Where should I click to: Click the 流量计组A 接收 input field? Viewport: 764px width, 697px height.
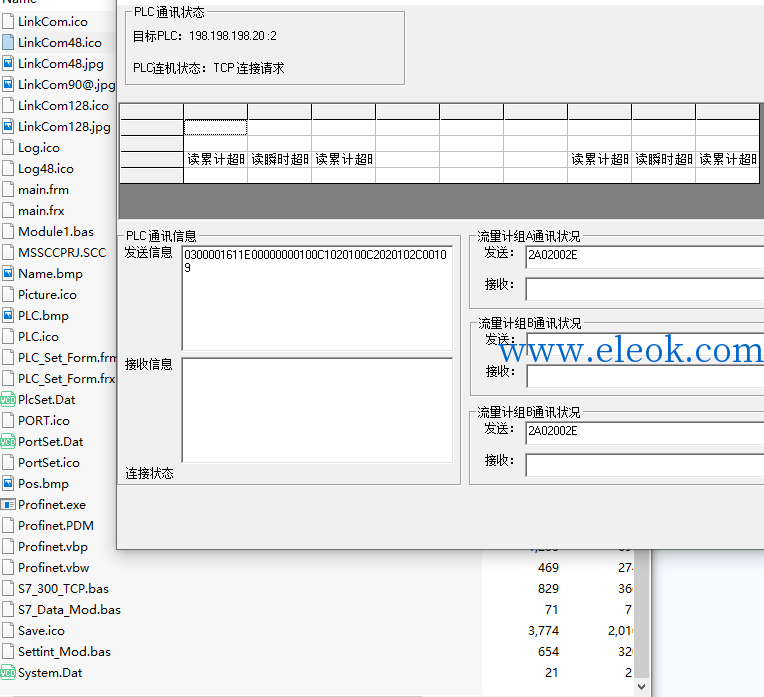pos(645,290)
